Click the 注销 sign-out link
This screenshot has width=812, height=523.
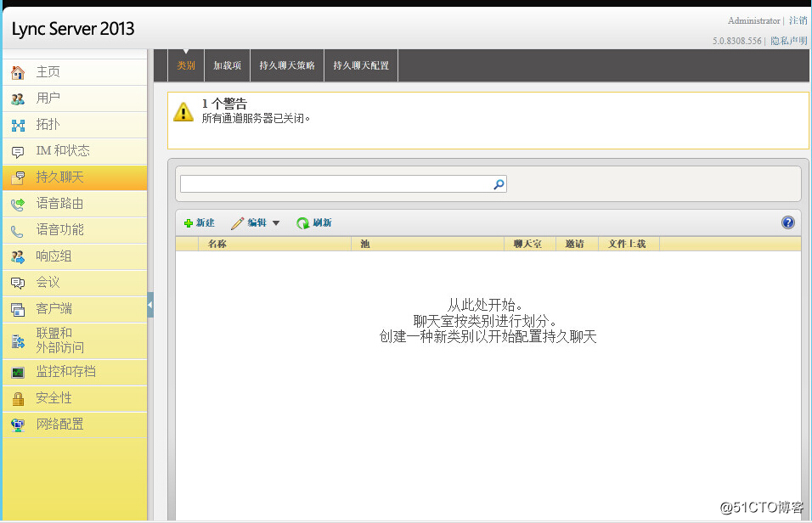point(798,20)
